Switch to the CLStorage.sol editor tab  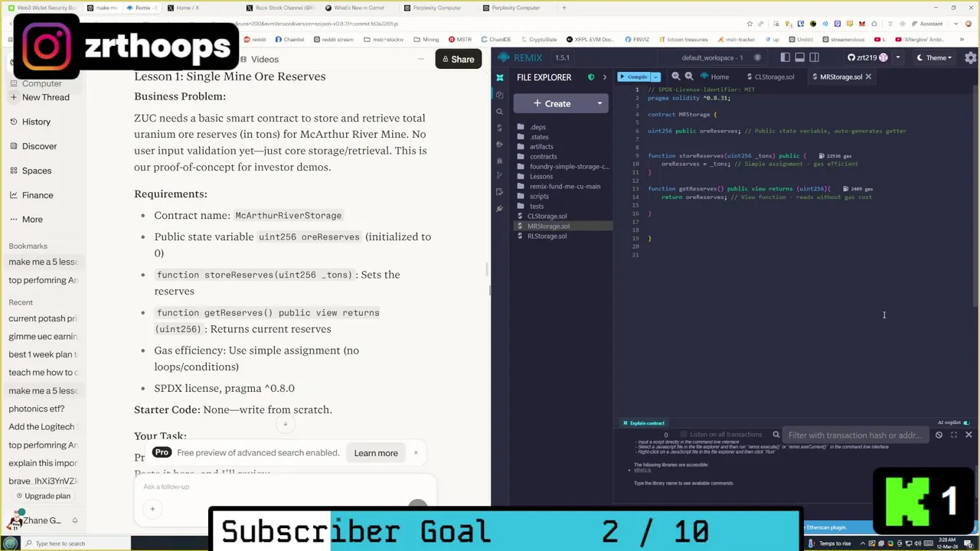(x=769, y=77)
